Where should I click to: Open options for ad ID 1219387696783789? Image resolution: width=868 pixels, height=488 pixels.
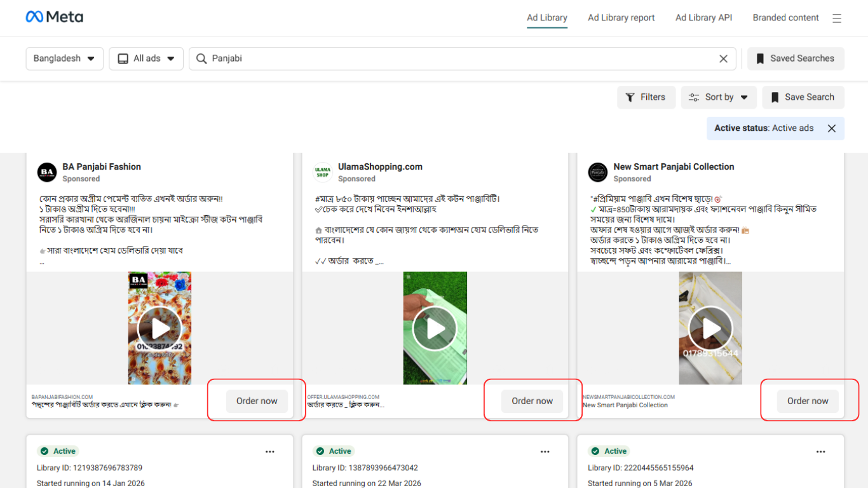coord(270,452)
